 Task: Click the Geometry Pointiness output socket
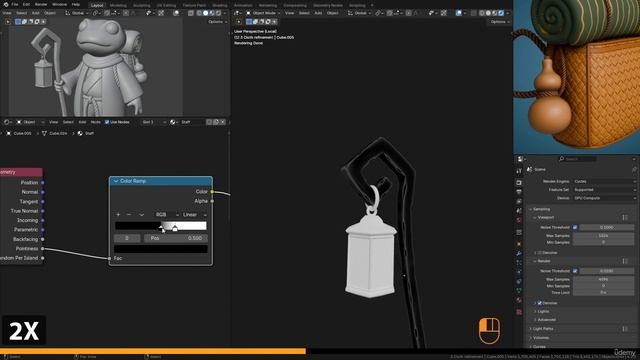[42, 249]
